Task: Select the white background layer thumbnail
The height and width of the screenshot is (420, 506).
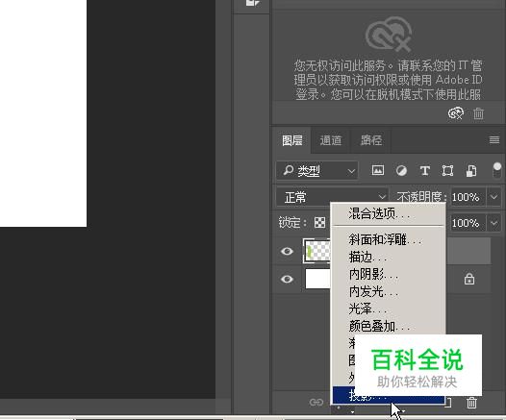Action: tap(317, 279)
